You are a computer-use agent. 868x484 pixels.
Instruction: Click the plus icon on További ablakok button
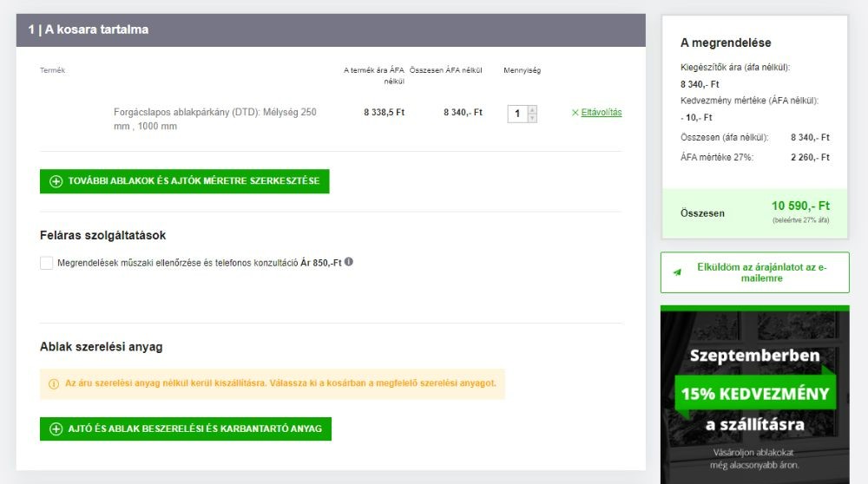[56, 181]
